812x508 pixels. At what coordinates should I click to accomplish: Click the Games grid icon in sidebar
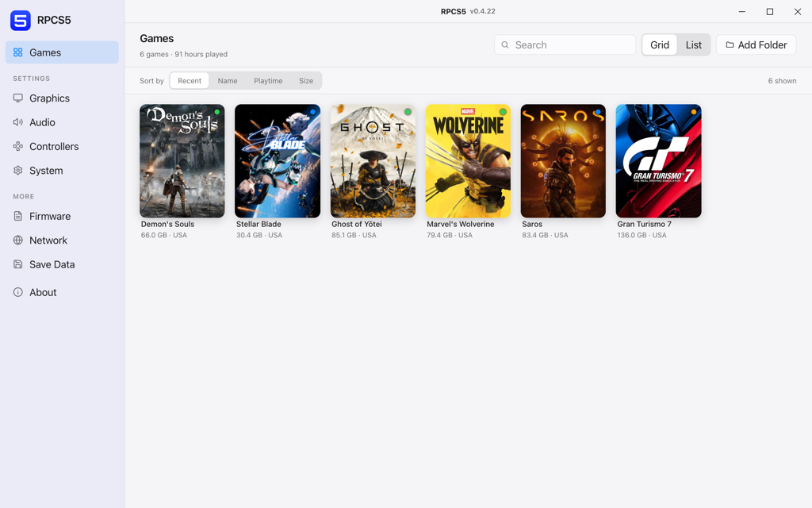pyautogui.click(x=18, y=52)
